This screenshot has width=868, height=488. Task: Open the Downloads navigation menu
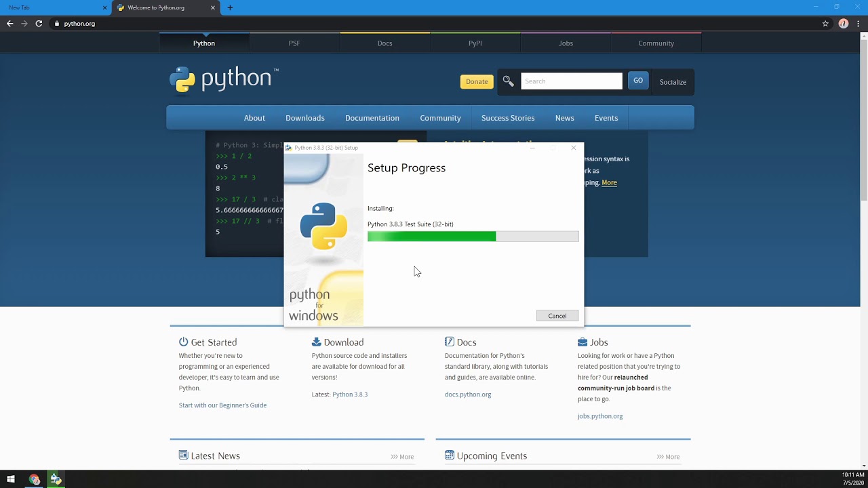click(x=305, y=118)
